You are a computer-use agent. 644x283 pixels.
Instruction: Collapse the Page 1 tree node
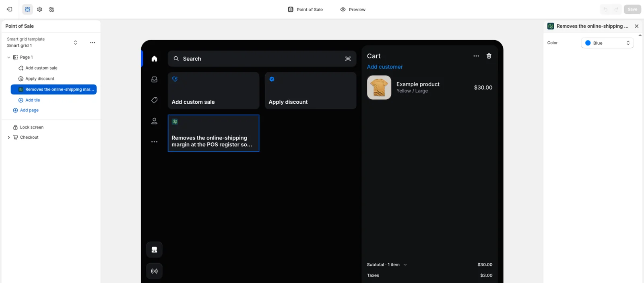coord(9,57)
